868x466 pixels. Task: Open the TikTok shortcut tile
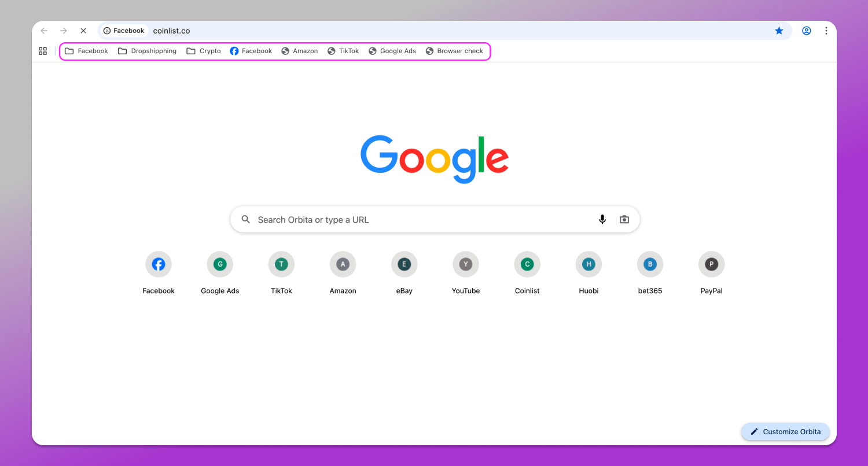tap(281, 273)
